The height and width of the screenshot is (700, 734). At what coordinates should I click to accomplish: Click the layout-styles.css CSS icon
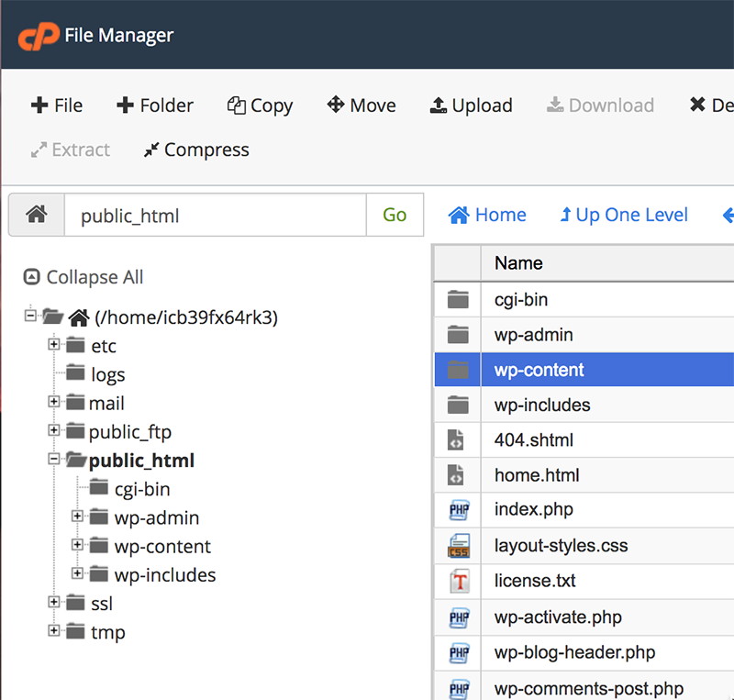[459, 546]
